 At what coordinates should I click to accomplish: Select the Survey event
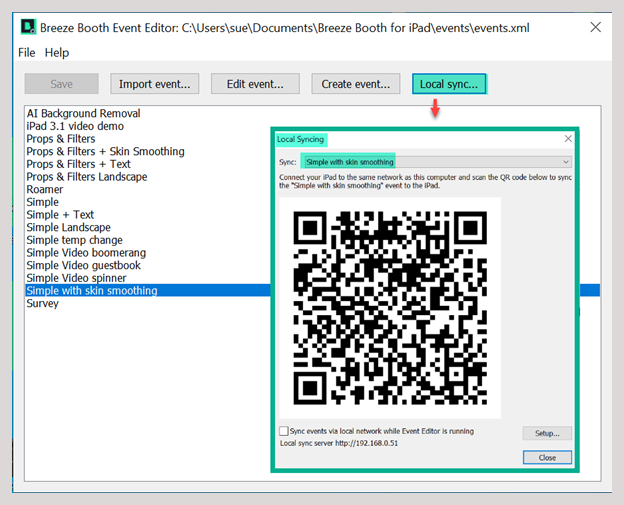[43, 304]
